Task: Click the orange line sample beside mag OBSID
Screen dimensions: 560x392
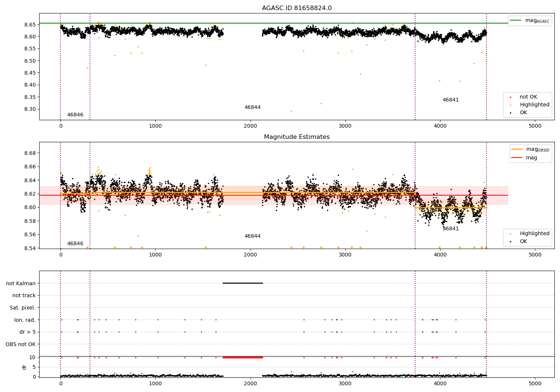Action: (517, 149)
